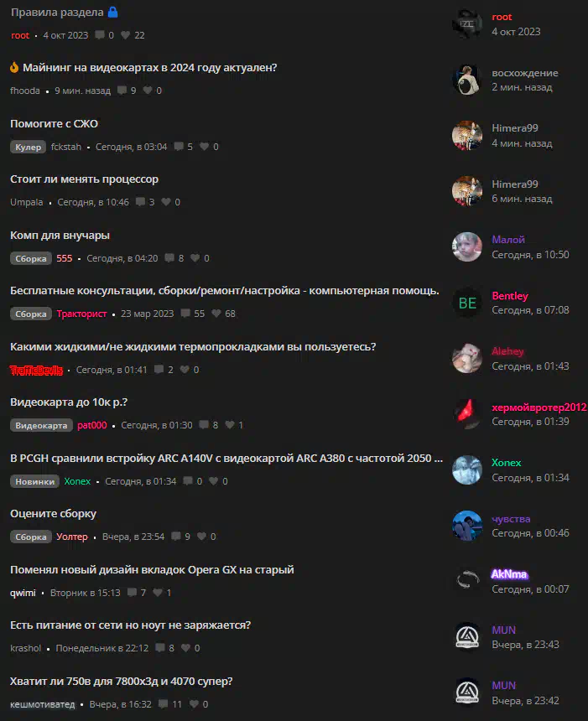
Task: Open thread Стоит ли менять процессор
Action: point(84,179)
